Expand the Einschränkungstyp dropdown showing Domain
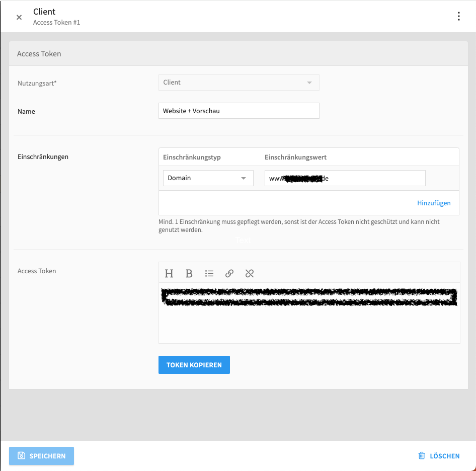Image resolution: width=476 pixels, height=471 pixels. [208, 178]
